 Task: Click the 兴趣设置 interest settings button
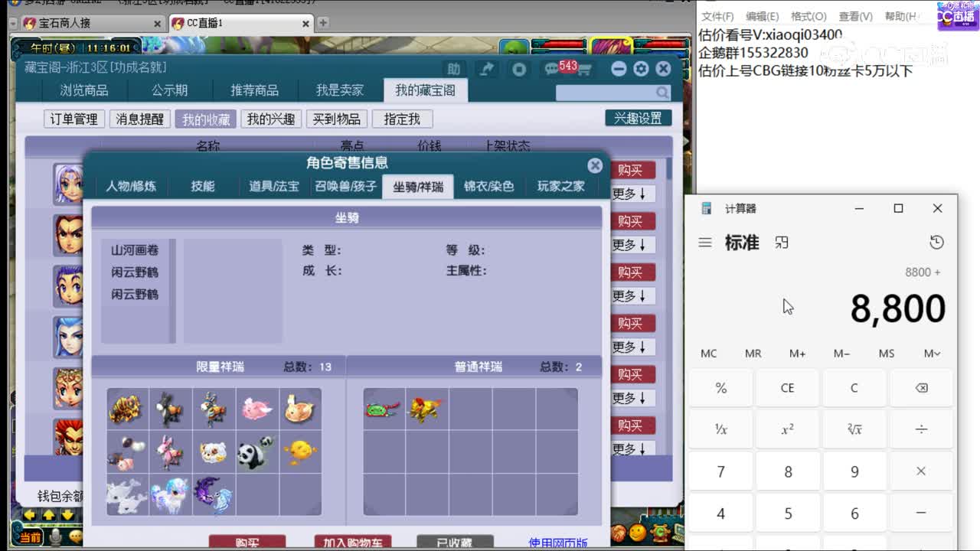coord(638,117)
